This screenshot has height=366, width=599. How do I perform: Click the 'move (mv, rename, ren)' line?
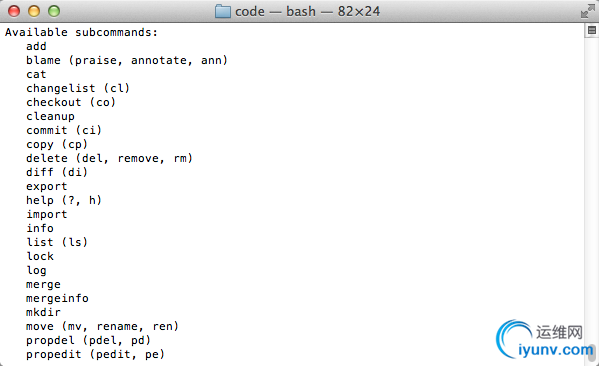click(x=102, y=326)
